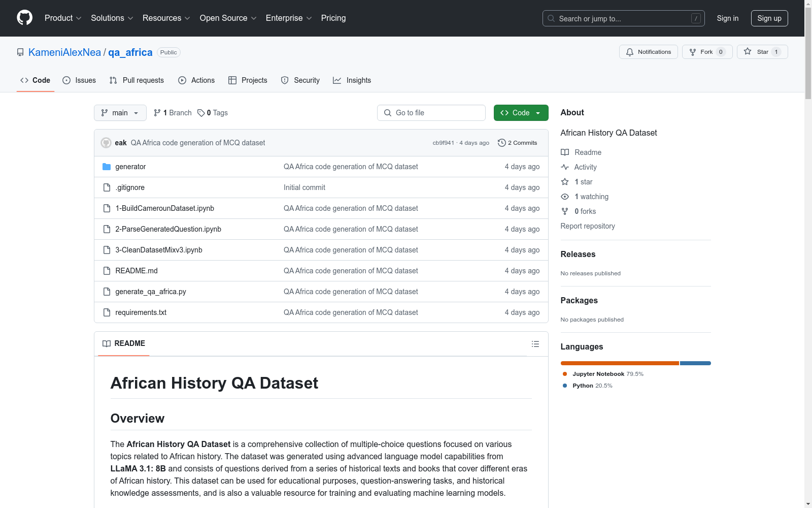Click the Sign in link
The image size is (812, 508).
click(727, 18)
